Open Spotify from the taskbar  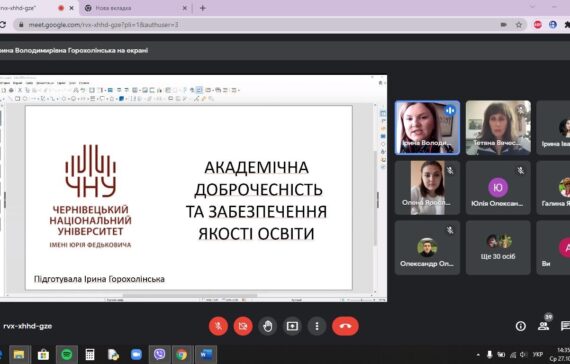point(67,354)
